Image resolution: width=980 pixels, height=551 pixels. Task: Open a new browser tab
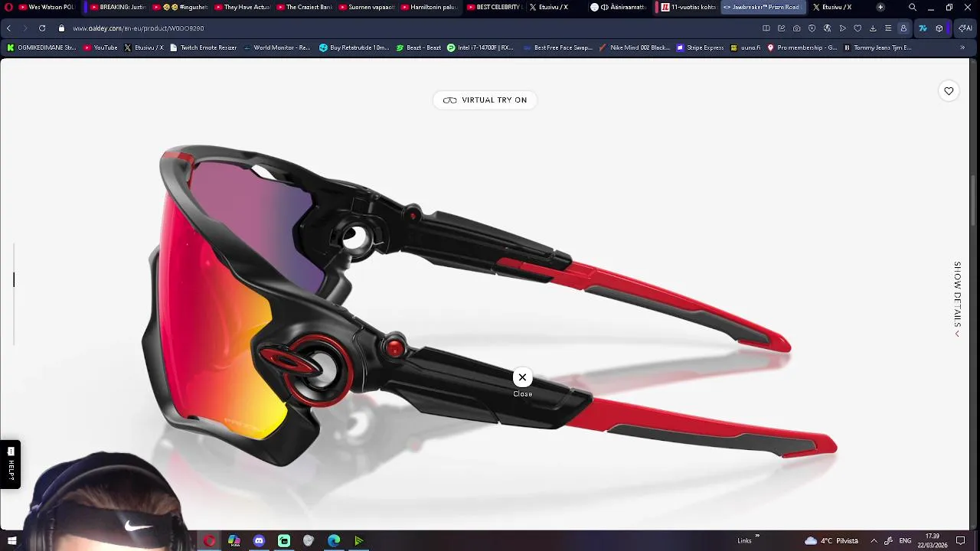[x=880, y=7]
